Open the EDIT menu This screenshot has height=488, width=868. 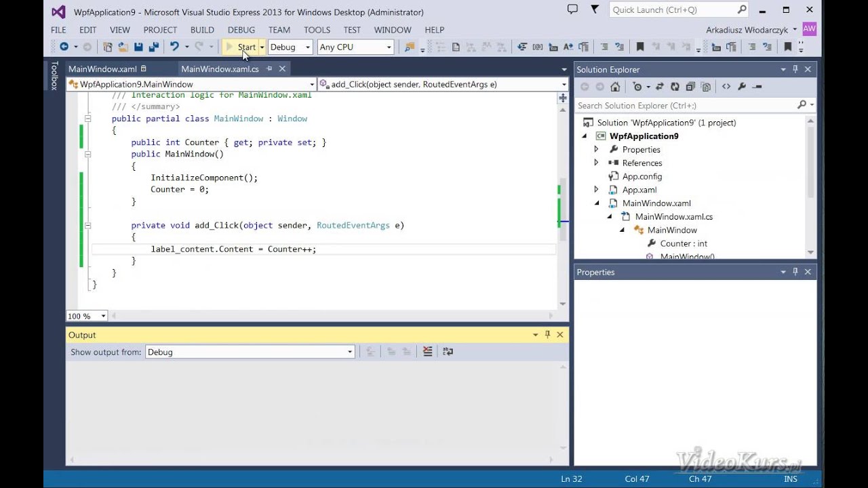[87, 30]
